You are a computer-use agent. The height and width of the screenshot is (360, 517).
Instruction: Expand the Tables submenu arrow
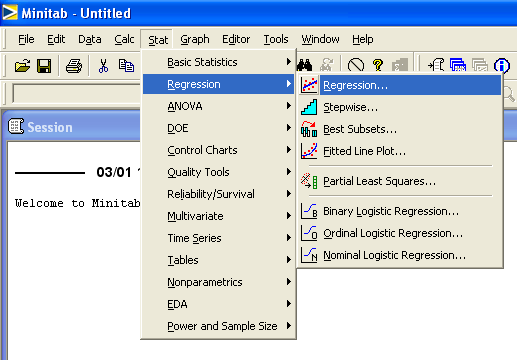(289, 260)
